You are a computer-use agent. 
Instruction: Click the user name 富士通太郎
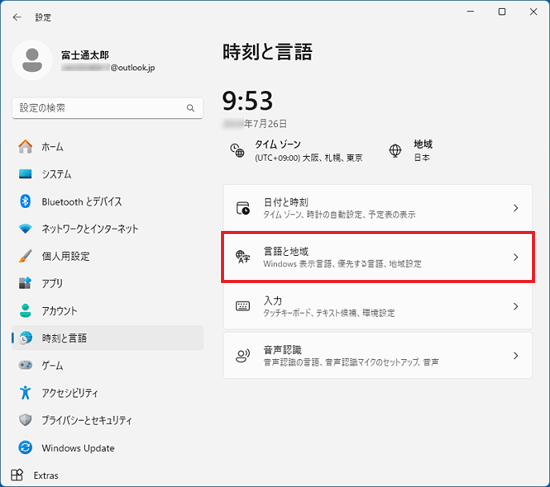[x=85, y=55]
